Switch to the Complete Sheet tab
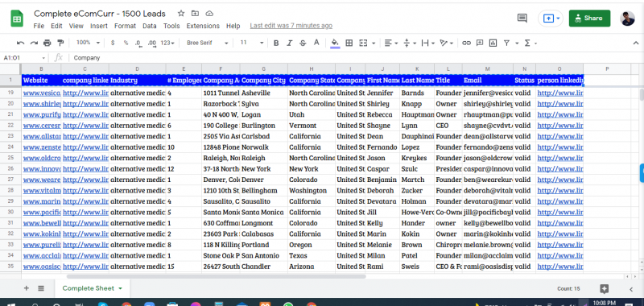644x306 pixels. (93, 288)
